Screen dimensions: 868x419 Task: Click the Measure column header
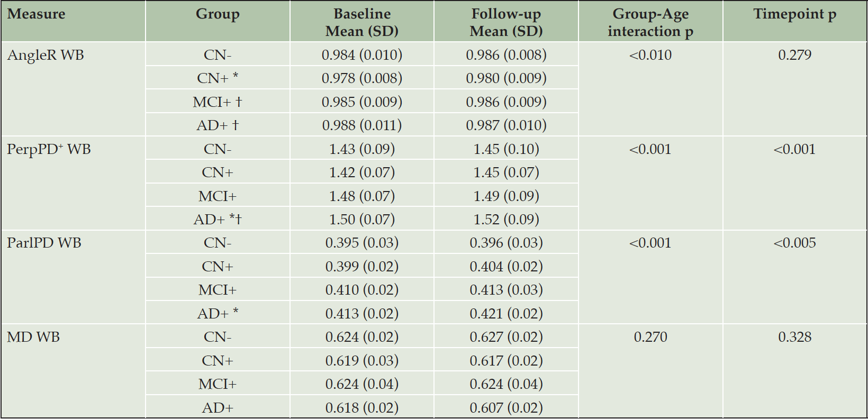tap(37, 14)
